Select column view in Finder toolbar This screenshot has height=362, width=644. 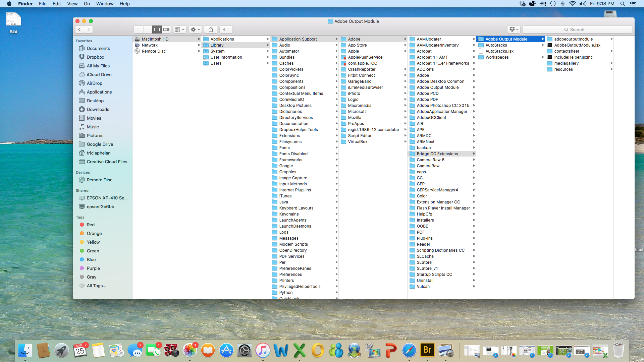(x=157, y=29)
